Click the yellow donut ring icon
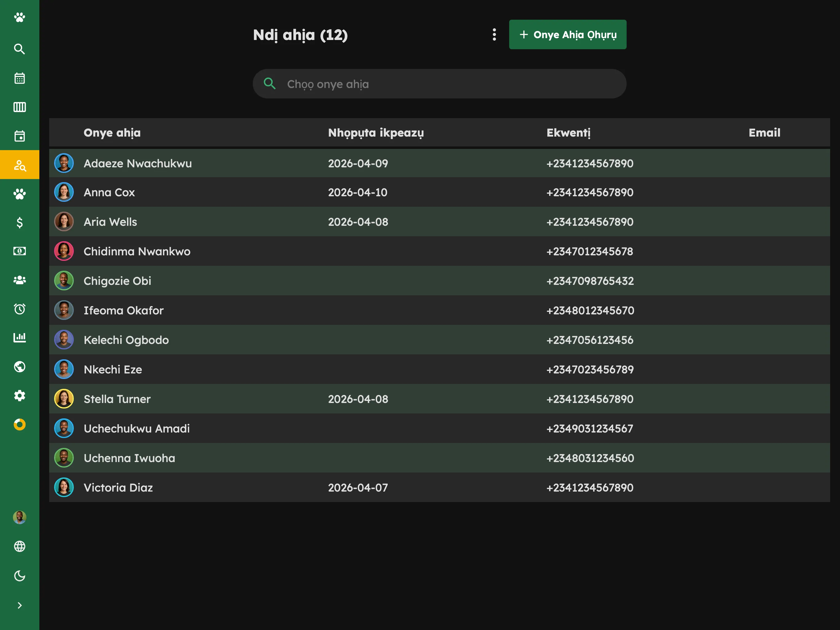This screenshot has width=840, height=630. [x=19, y=425]
